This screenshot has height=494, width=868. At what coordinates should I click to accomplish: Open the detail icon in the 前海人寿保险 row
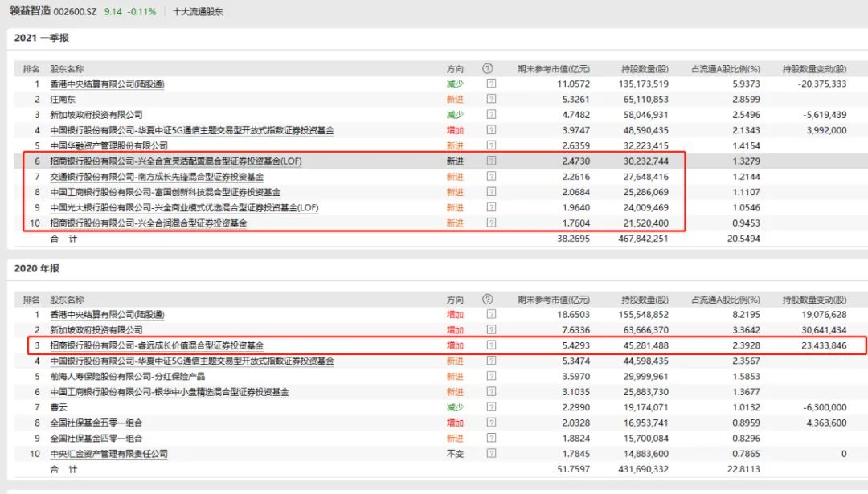[491, 377]
